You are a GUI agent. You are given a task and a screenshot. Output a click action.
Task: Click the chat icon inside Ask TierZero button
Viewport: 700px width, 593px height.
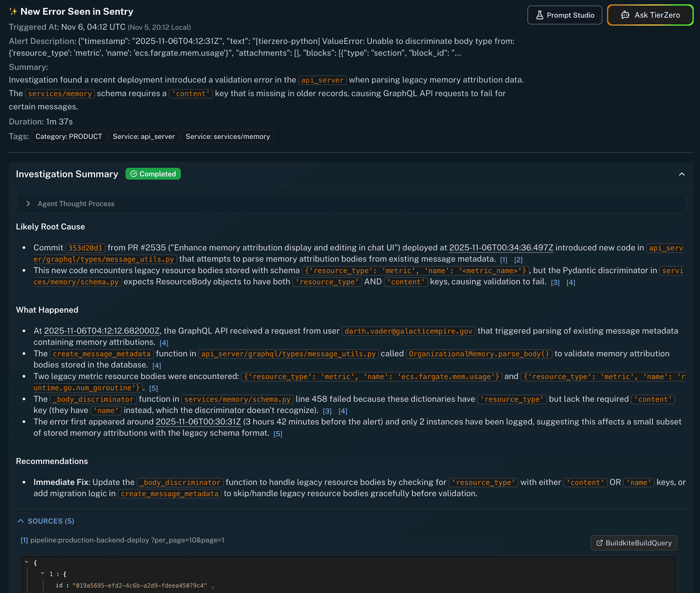click(625, 15)
